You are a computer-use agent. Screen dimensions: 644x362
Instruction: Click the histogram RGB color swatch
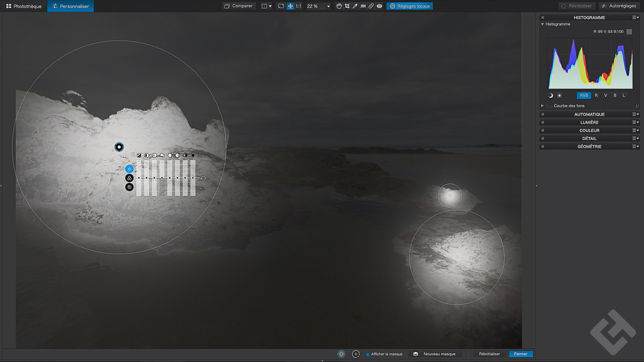coord(629,32)
